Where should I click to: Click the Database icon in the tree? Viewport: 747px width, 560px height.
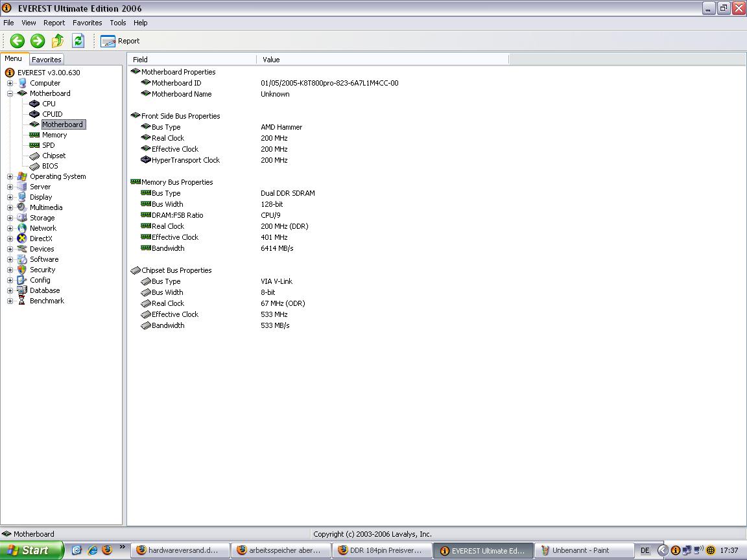(22, 290)
